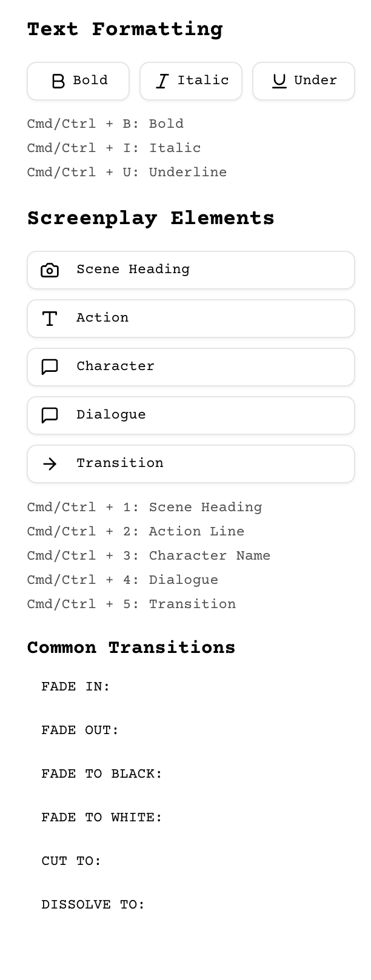The width and height of the screenshot is (371, 980).
Task: Click the Bold B icon
Action: tap(58, 81)
